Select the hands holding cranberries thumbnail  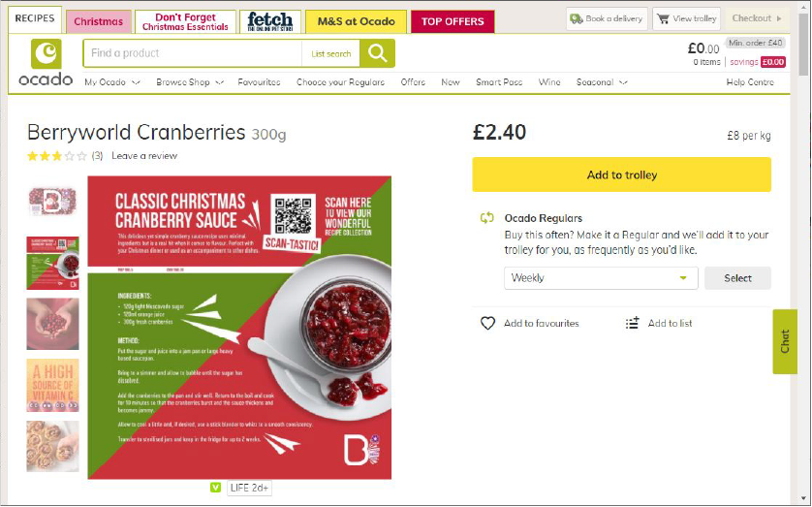53,324
